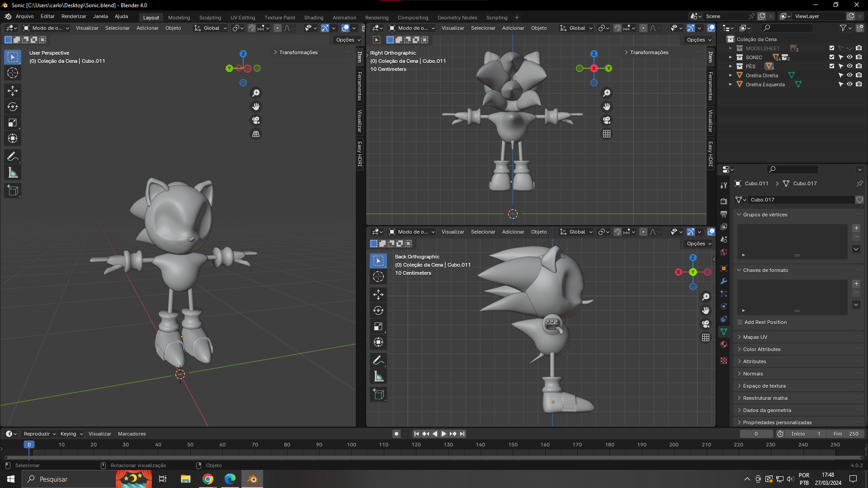868x488 pixels.
Task: Click frame 100 on the timeline ruler
Action: point(352,445)
